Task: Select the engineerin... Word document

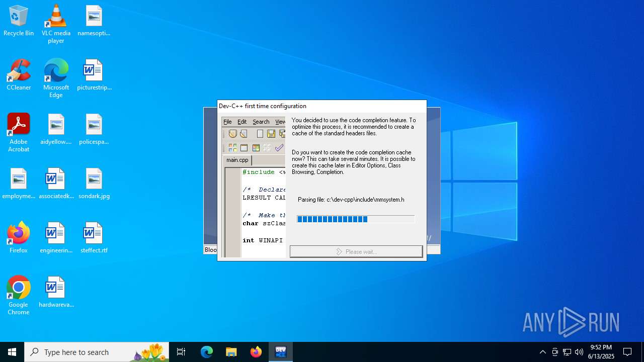Action: [56, 238]
